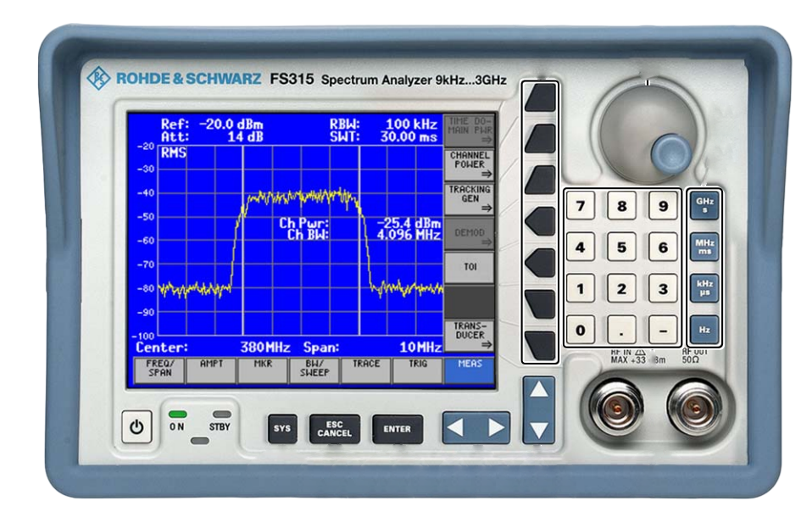Open the CHANNEL POWER submenu
The image size is (812, 523).
pyautogui.click(x=470, y=164)
